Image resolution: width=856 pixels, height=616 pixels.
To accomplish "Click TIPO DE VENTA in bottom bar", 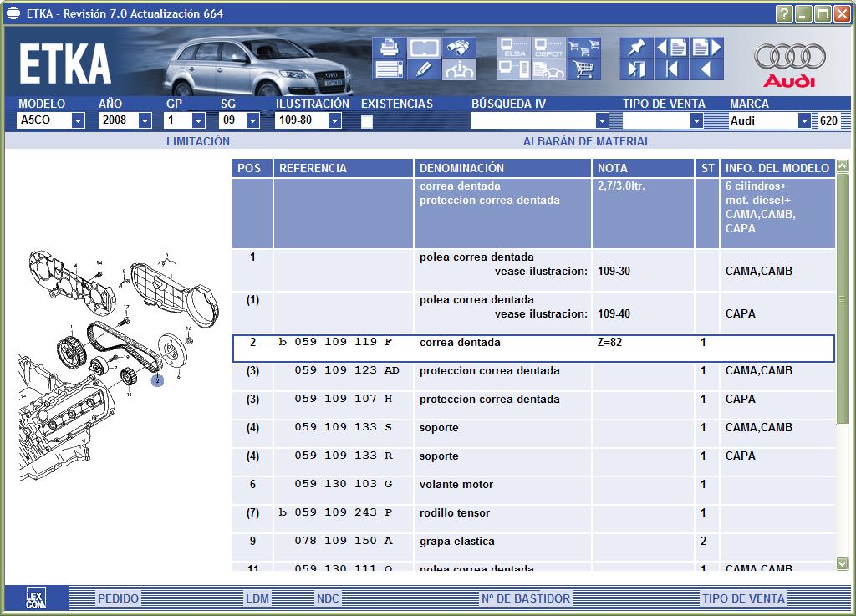I will point(743,598).
